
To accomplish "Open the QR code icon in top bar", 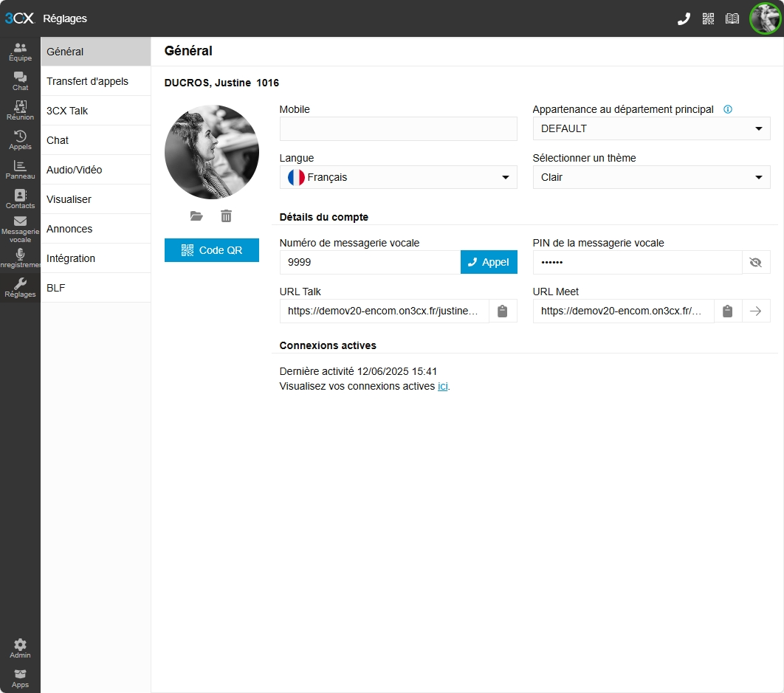I will pyautogui.click(x=708, y=19).
